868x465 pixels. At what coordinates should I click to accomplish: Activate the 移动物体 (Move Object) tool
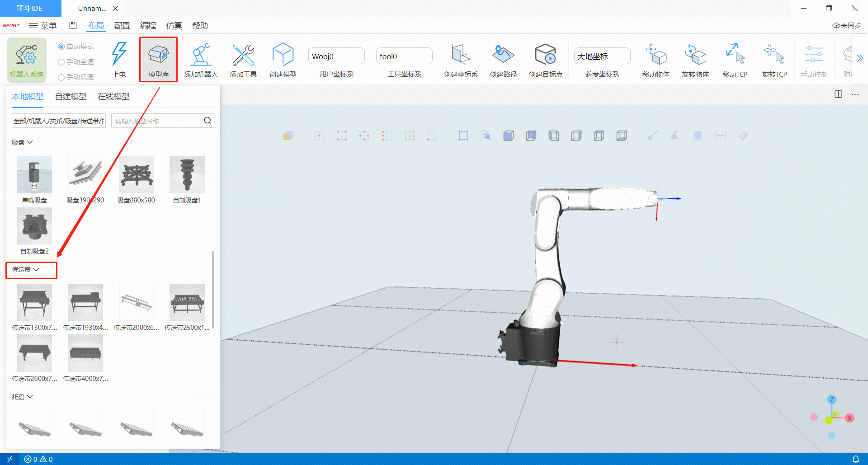pyautogui.click(x=656, y=56)
